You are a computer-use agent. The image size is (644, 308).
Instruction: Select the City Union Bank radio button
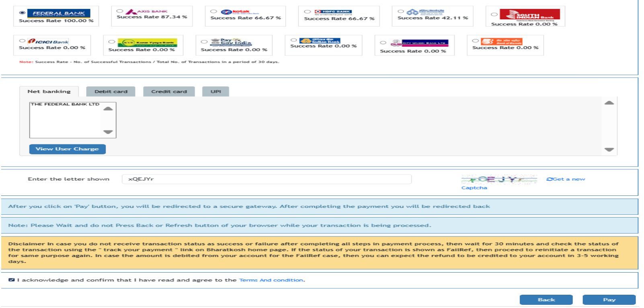pos(383,43)
